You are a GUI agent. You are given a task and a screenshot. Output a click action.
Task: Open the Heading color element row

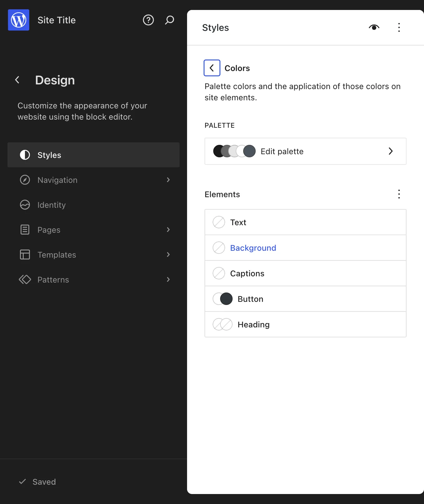(306, 324)
